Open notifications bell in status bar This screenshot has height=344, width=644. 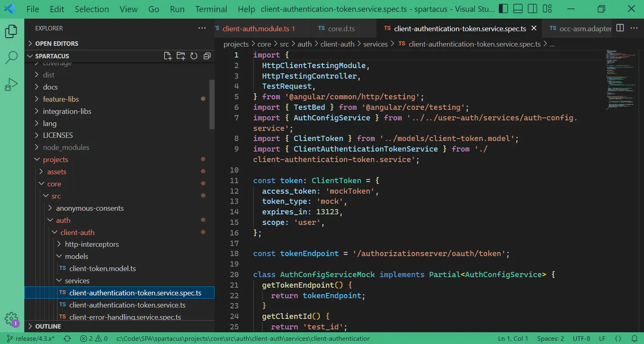click(x=634, y=338)
